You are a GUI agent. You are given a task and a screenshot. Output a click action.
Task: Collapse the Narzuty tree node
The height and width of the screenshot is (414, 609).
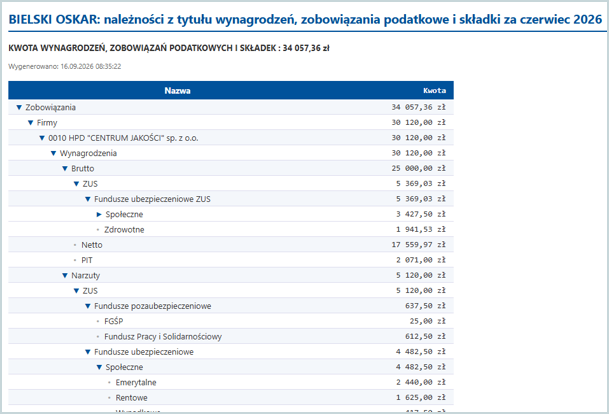[x=65, y=275]
